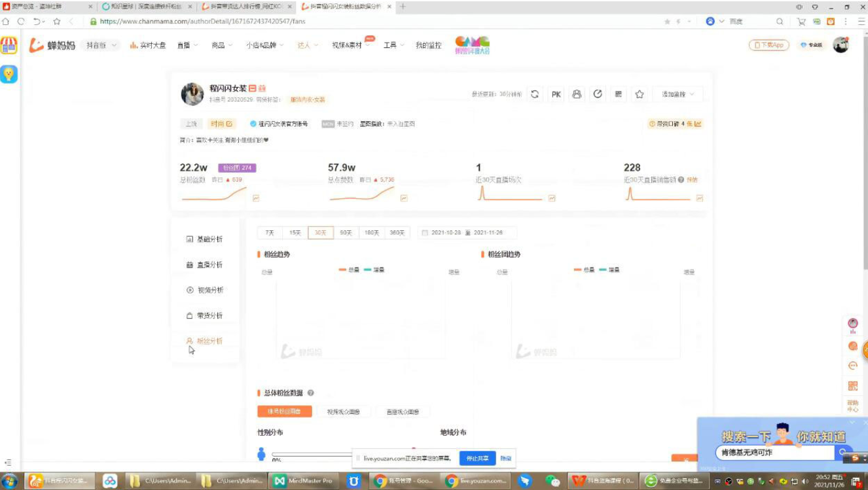Click the calendar icon in date range
The height and width of the screenshot is (490, 868).
pyautogui.click(x=425, y=233)
